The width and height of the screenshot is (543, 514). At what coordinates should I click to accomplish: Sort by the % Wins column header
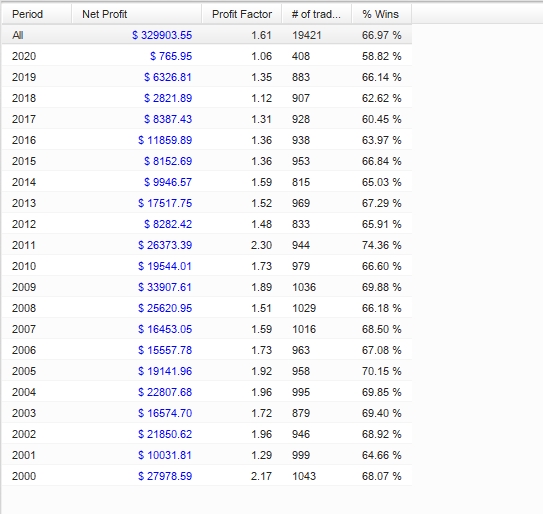coord(382,14)
